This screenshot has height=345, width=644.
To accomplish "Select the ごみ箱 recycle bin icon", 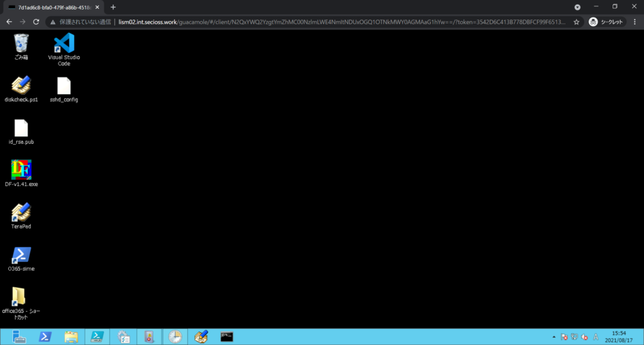I will 21,43.
